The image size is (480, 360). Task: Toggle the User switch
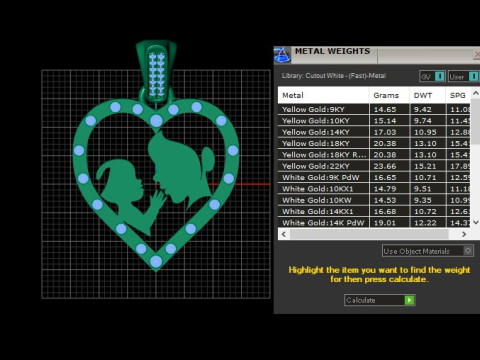pos(464,76)
